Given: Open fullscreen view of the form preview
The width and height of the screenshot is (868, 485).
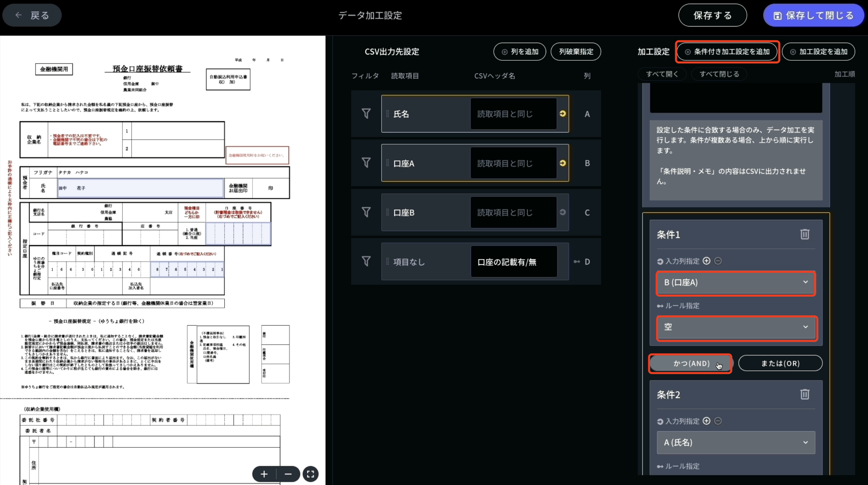Looking at the screenshot, I should pyautogui.click(x=310, y=474).
